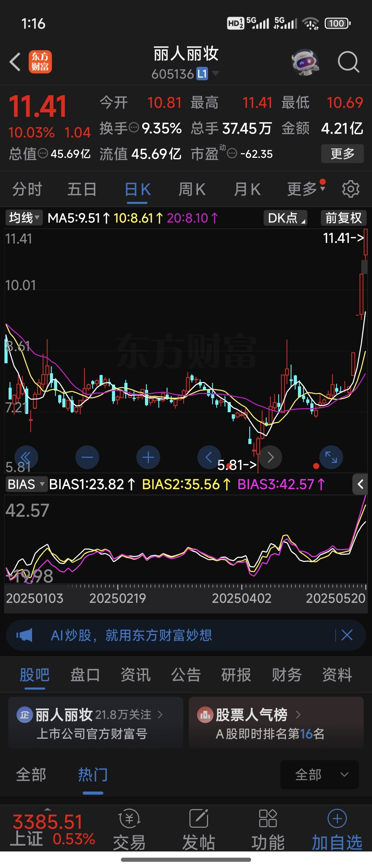Zoom out chart with minus icon
The width and height of the screenshot is (372, 868).
[87, 457]
